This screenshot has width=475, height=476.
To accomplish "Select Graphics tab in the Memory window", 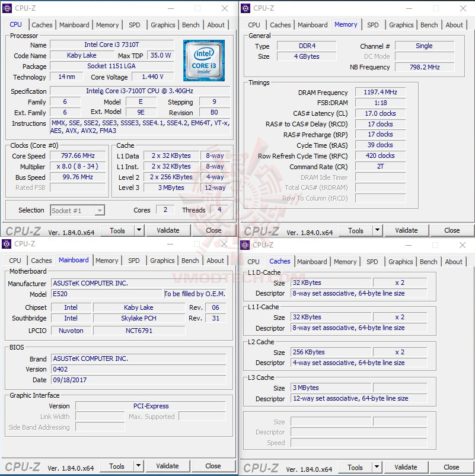I will tap(401, 25).
